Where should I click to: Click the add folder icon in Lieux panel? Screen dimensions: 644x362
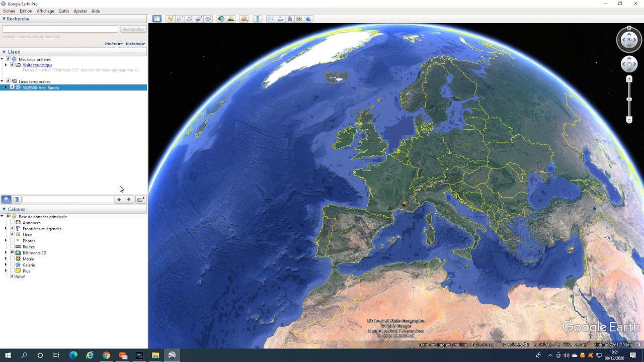[140, 200]
